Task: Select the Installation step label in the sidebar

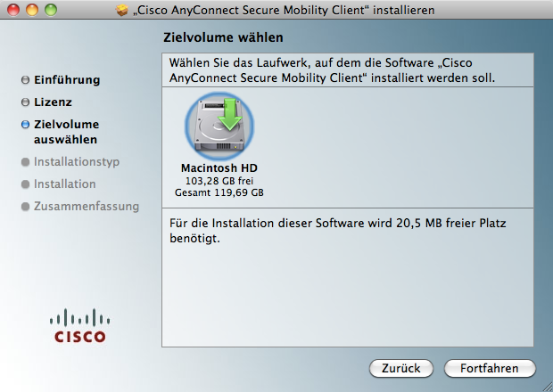Action: [64, 184]
